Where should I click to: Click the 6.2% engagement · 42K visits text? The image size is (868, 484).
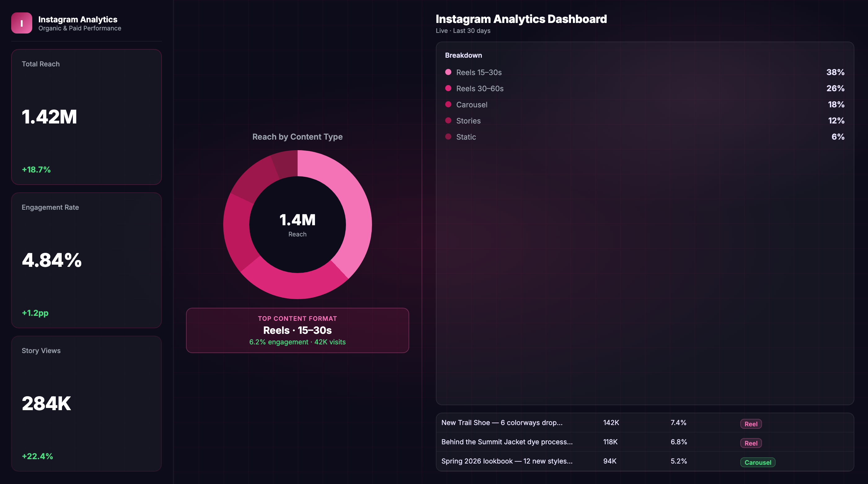298,342
